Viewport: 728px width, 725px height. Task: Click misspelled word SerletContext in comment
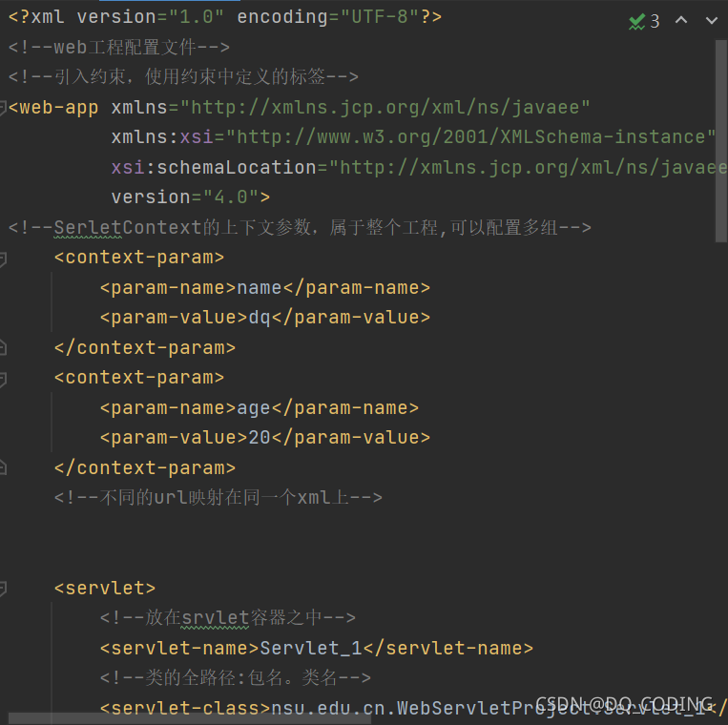click(x=128, y=227)
